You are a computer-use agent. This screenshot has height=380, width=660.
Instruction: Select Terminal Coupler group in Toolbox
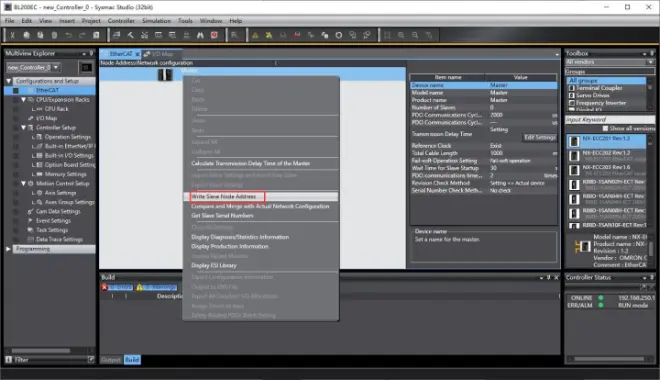599,88
